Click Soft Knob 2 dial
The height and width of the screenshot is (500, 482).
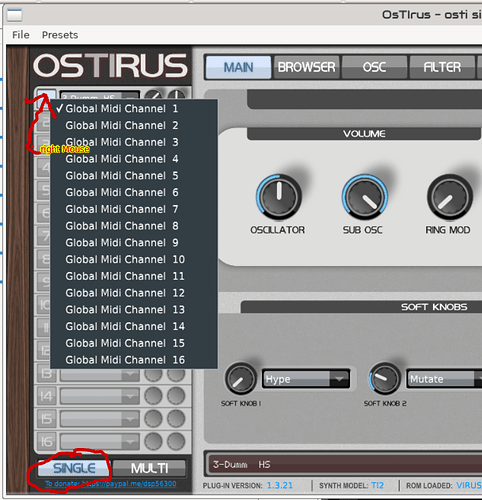[384, 379]
